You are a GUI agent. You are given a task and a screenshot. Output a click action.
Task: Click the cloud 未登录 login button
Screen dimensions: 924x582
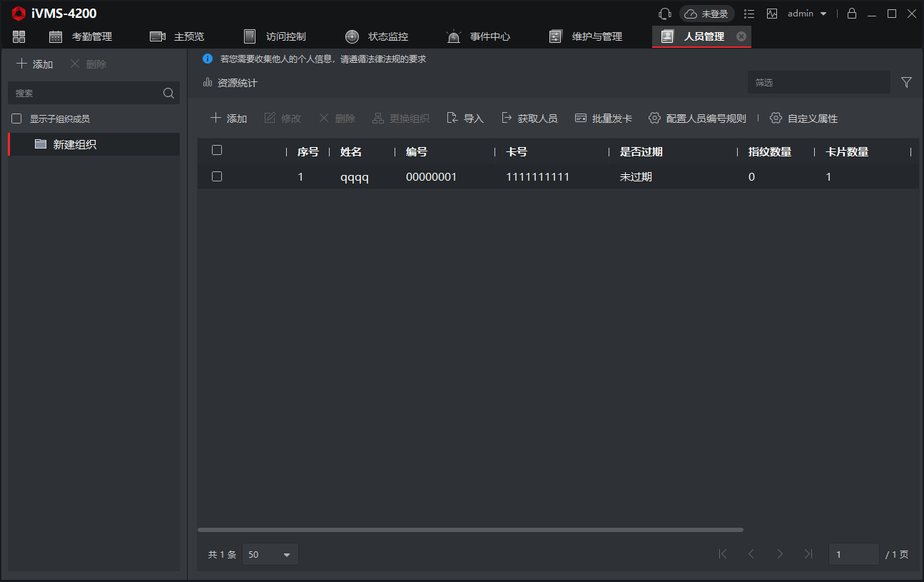706,14
